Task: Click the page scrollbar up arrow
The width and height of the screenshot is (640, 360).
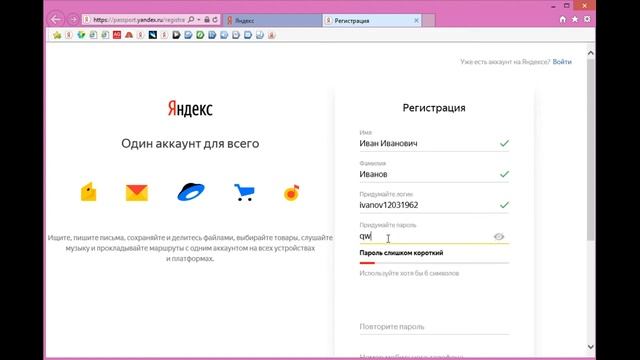Action: click(x=591, y=53)
